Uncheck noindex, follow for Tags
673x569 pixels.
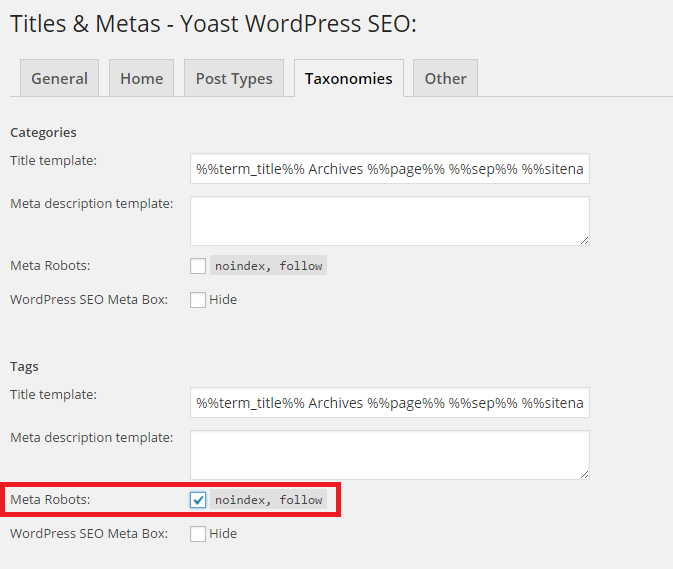coord(198,500)
